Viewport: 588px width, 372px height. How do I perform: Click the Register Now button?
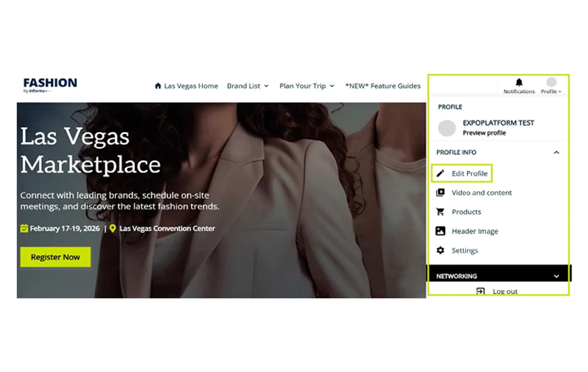[55, 257]
